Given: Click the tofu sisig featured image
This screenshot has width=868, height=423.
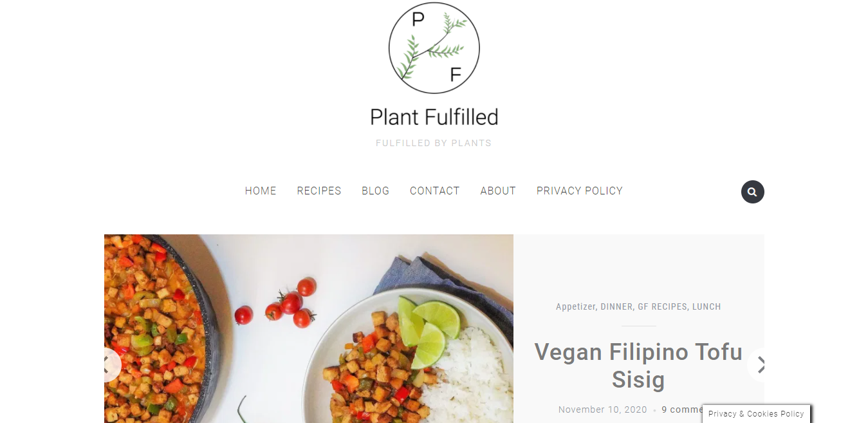Looking at the screenshot, I should pos(309,328).
